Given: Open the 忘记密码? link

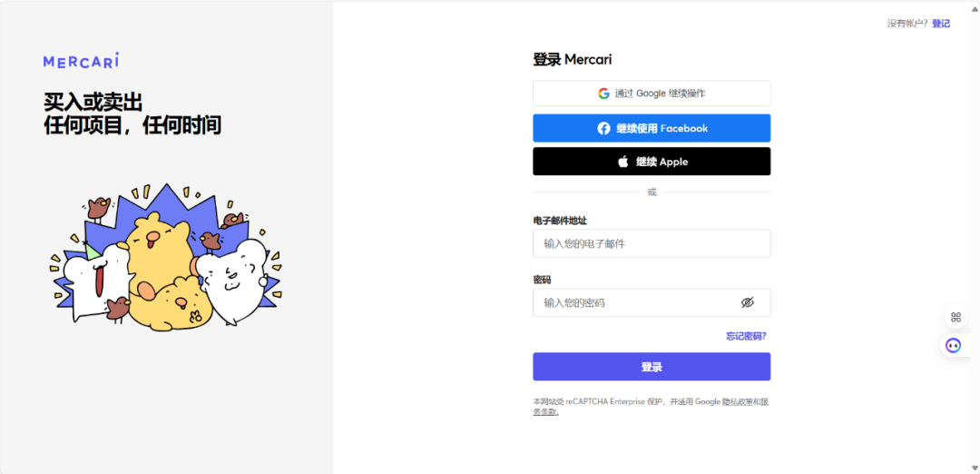Looking at the screenshot, I should [x=746, y=336].
